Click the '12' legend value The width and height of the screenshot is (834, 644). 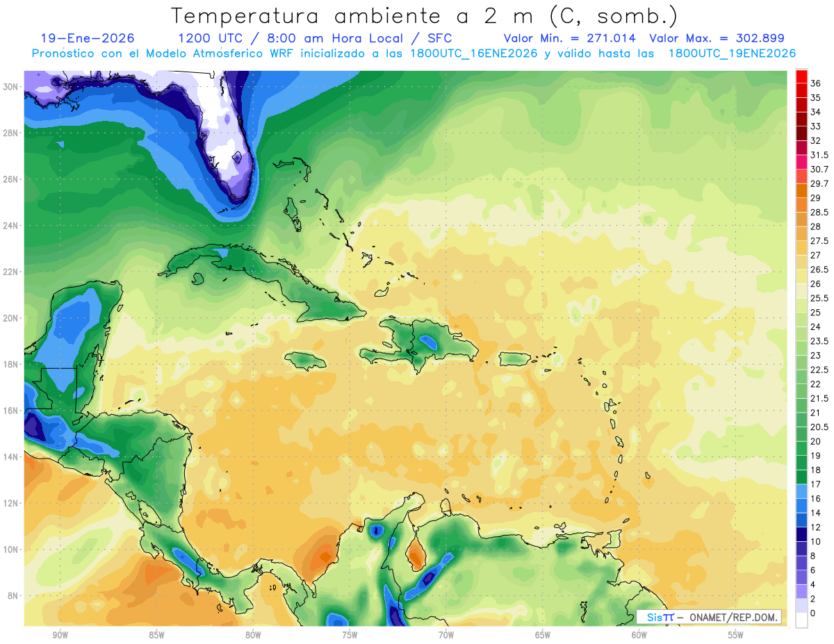816,527
